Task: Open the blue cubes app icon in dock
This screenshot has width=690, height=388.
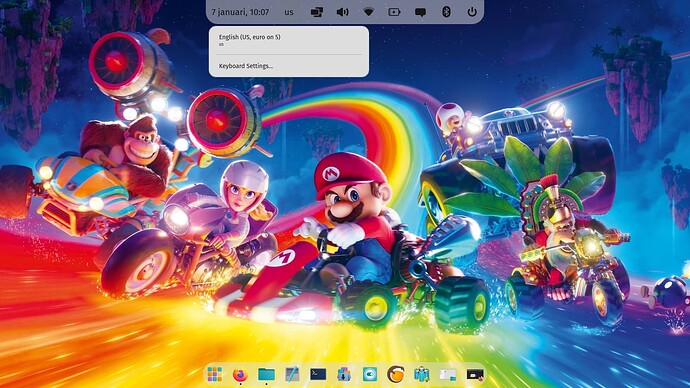Action: (422, 374)
